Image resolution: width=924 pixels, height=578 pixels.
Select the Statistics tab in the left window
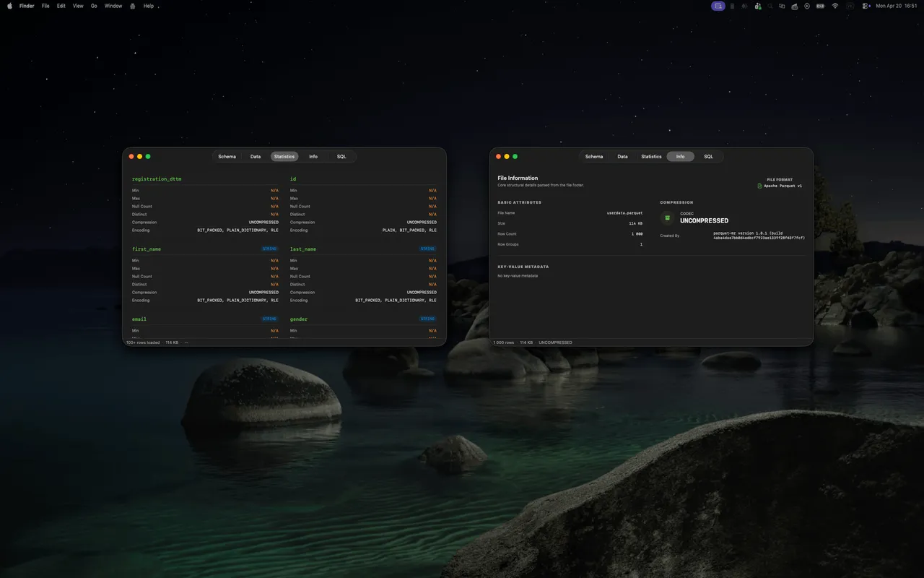click(284, 157)
